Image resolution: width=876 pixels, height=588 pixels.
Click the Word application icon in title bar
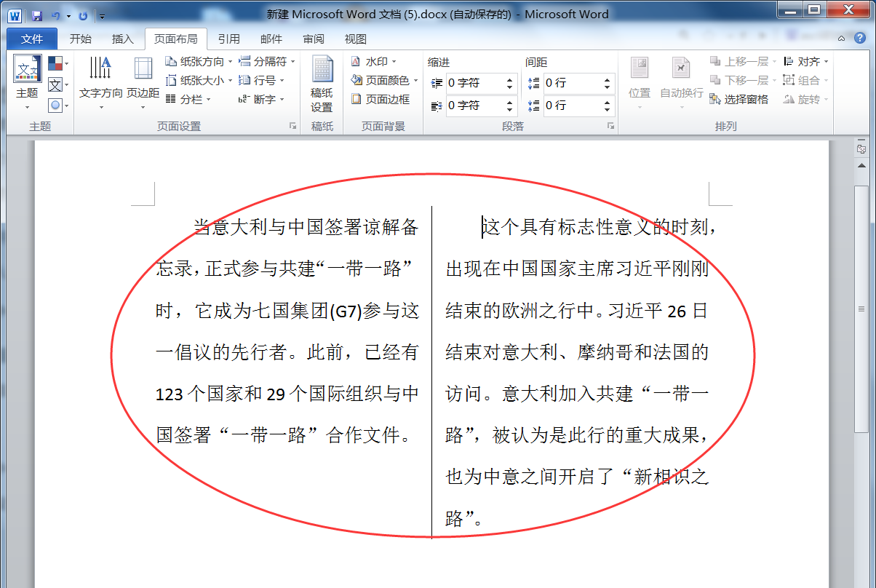point(15,15)
